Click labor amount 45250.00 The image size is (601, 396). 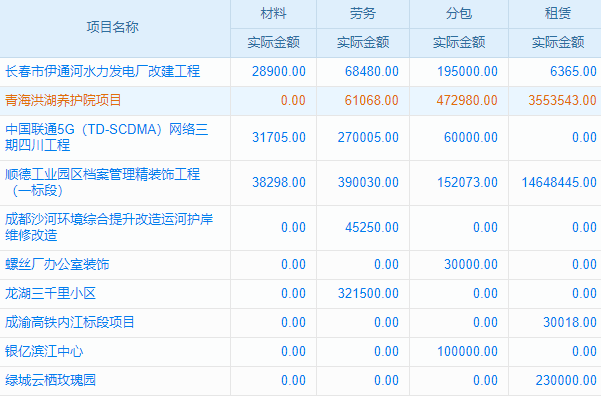(372, 227)
